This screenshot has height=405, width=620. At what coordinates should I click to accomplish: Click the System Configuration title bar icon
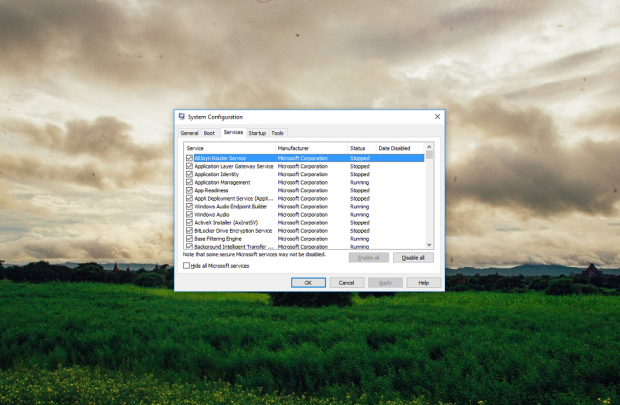(181, 117)
